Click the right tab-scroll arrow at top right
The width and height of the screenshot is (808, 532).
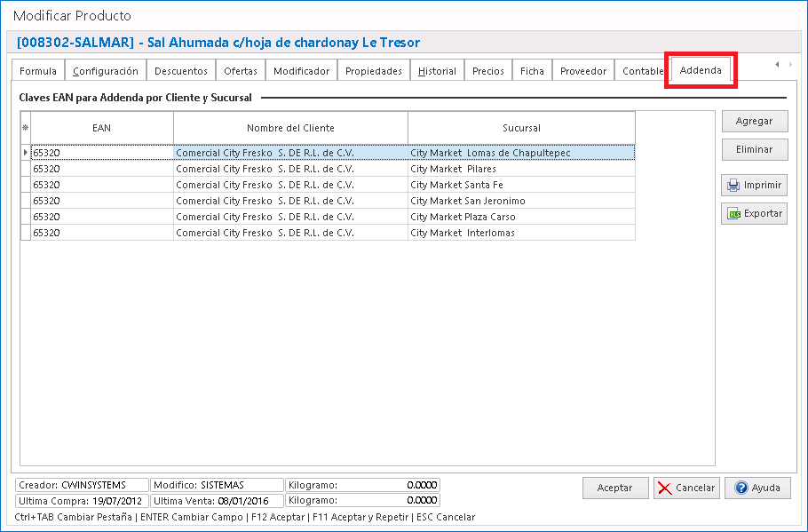[793, 64]
